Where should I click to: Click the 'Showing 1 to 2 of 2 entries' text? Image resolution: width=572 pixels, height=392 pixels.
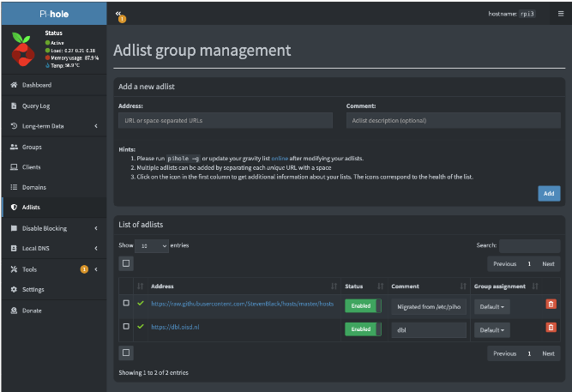(154, 372)
